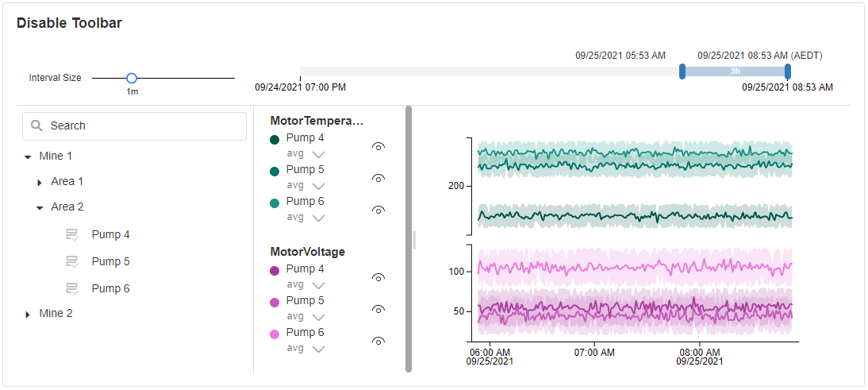This screenshot has height=390, width=868.
Task: Click the Pump 4 tree item icon
Action: (72, 234)
